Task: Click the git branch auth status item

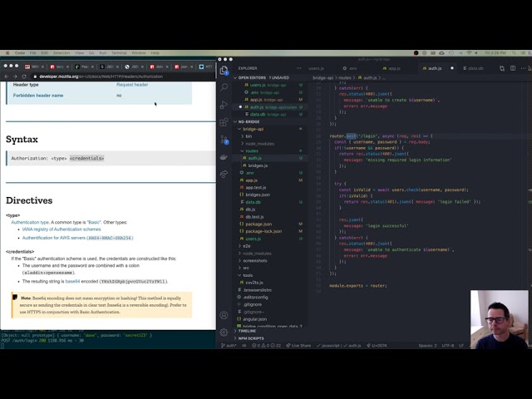Action: [x=229, y=346]
